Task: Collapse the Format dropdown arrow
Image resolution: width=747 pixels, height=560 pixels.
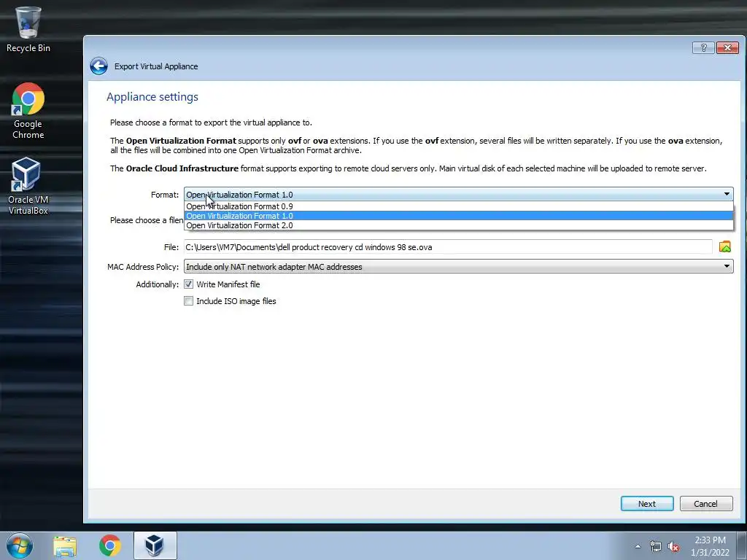Action: pos(727,194)
